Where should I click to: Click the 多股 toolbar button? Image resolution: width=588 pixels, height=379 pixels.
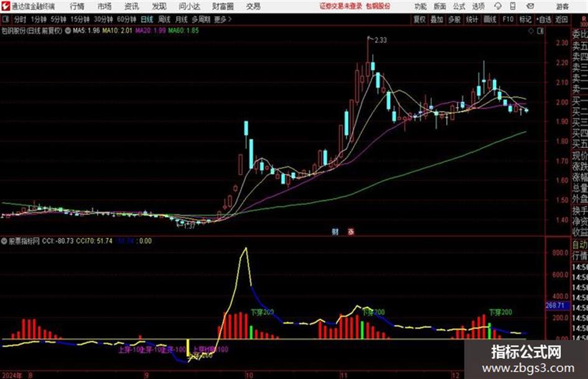click(454, 19)
